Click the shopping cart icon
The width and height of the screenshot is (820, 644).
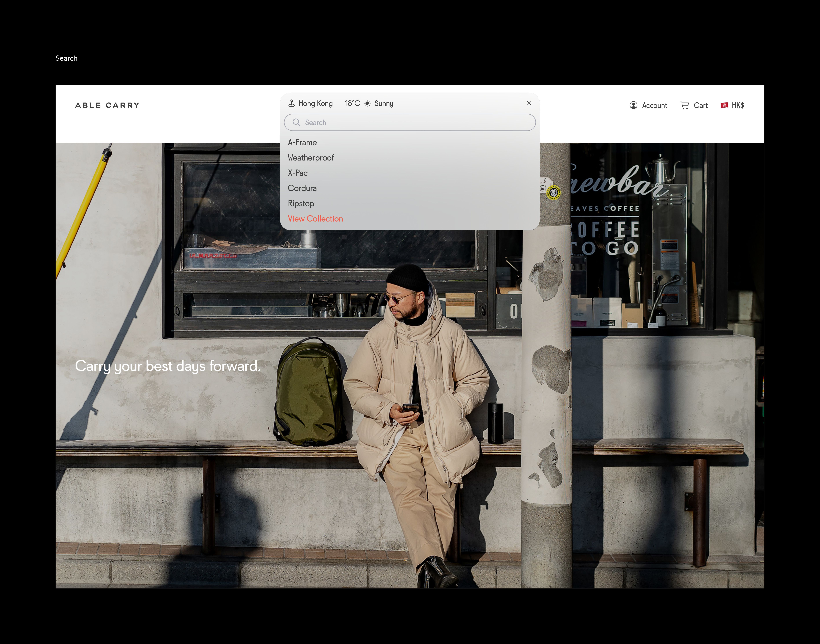[x=685, y=105]
